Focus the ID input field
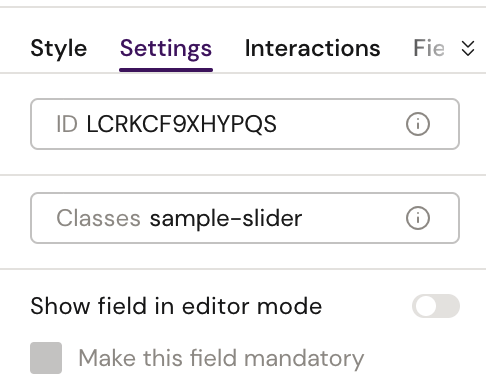This screenshot has height=380, width=486. pyautogui.click(x=245, y=124)
